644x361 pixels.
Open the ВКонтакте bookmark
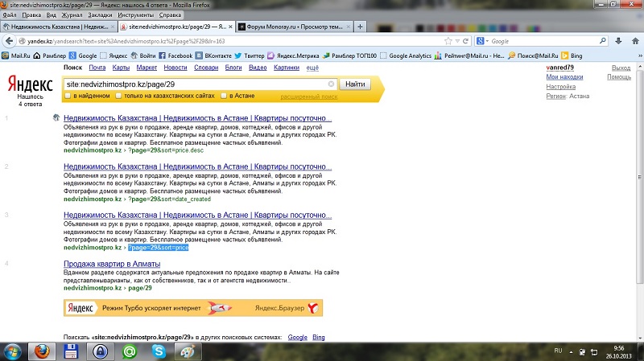pyautogui.click(x=213, y=55)
